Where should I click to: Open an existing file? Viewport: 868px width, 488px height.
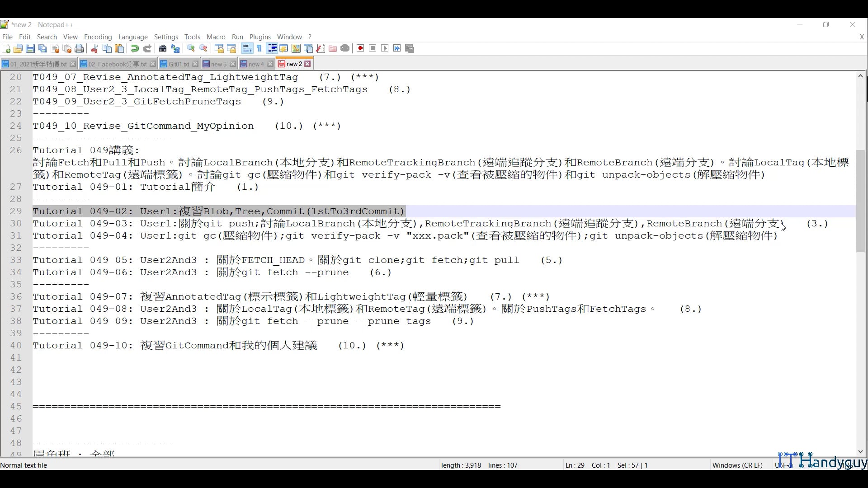[19, 48]
